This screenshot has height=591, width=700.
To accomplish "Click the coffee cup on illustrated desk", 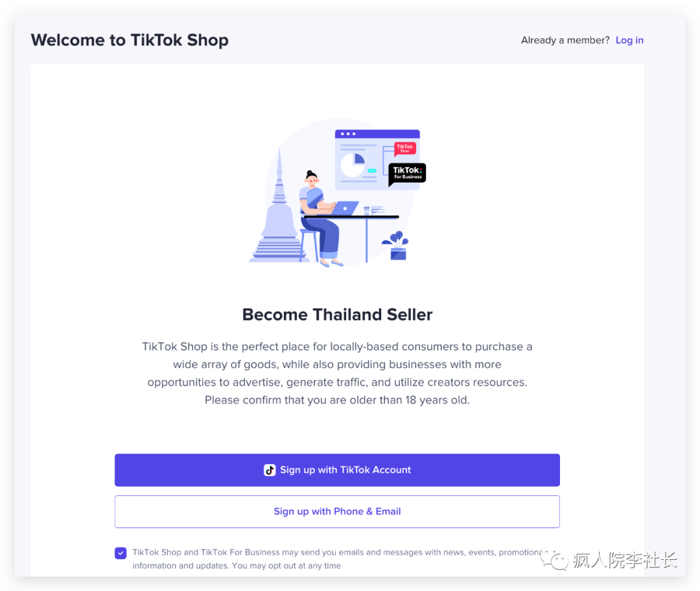I will [366, 211].
